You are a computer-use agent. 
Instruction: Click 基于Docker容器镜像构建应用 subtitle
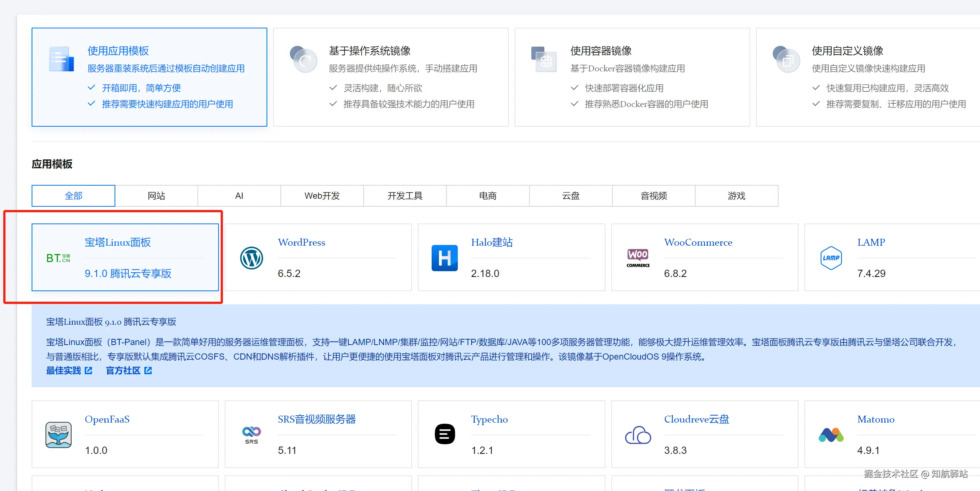click(627, 68)
